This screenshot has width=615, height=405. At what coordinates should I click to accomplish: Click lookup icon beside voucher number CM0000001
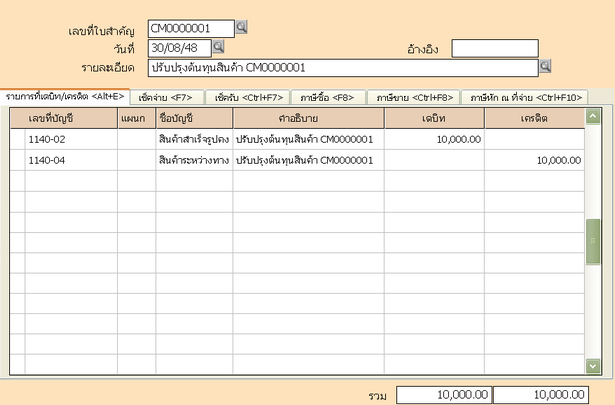click(241, 28)
